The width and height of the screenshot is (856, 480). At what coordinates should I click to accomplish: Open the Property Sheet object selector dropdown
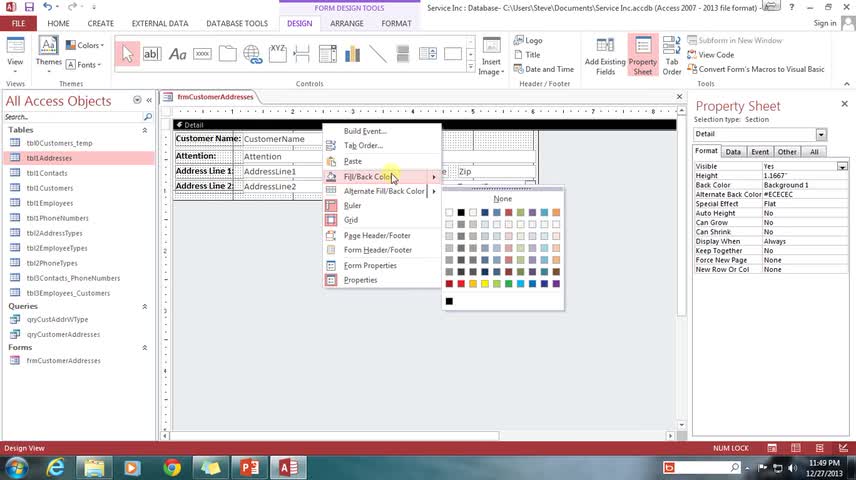click(821, 134)
